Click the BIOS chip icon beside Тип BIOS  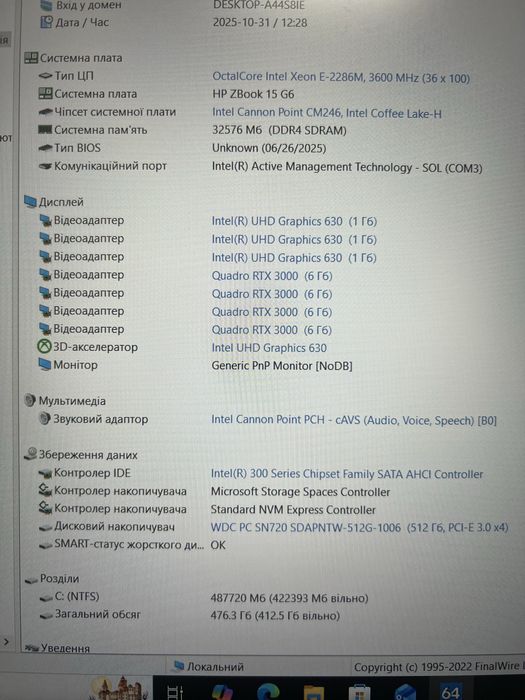[46, 148]
